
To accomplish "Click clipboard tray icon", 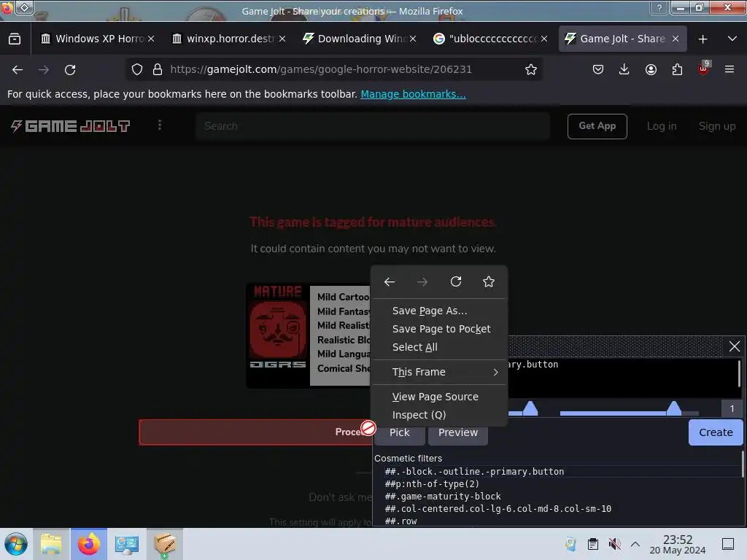I will [x=592, y=544].
